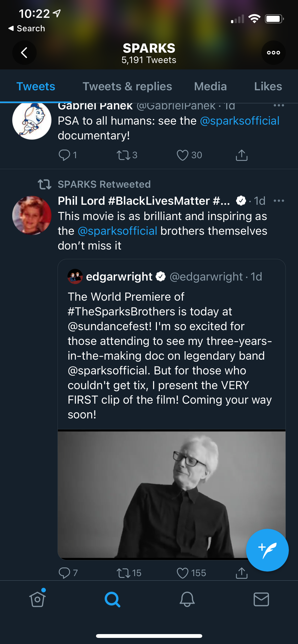Switch to the Tweets & replies tab

coord(127,86)
